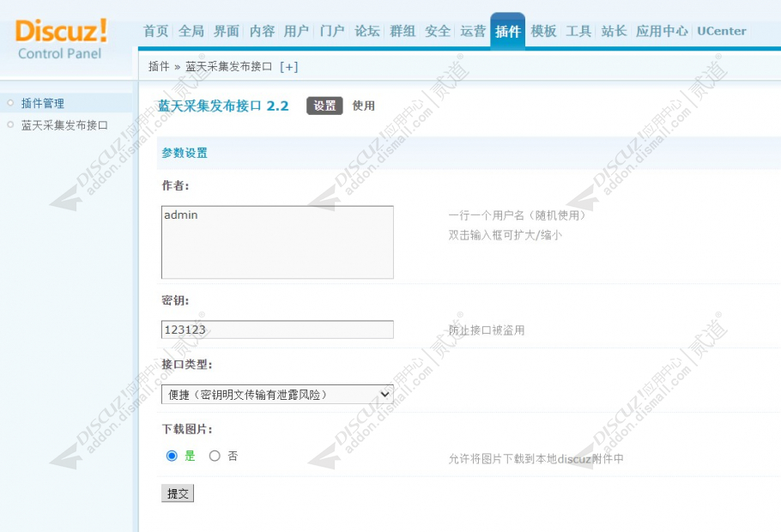Open the 用户 top menu
This screenshot has width=781, height=532.
point(297,31)
